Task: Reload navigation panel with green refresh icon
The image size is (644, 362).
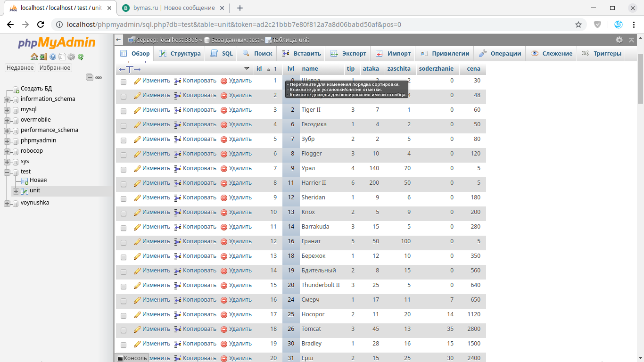Action: tap(81, 57)
